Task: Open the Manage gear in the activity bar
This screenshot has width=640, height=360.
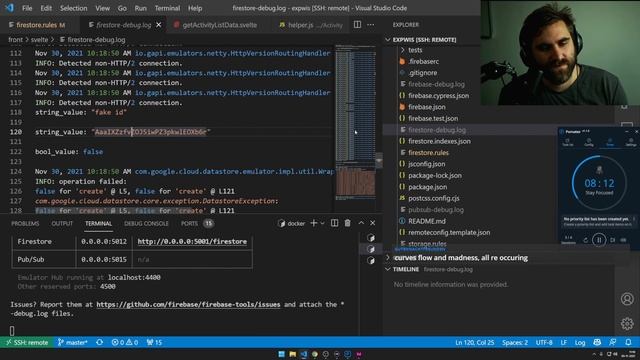Action: 627,324
